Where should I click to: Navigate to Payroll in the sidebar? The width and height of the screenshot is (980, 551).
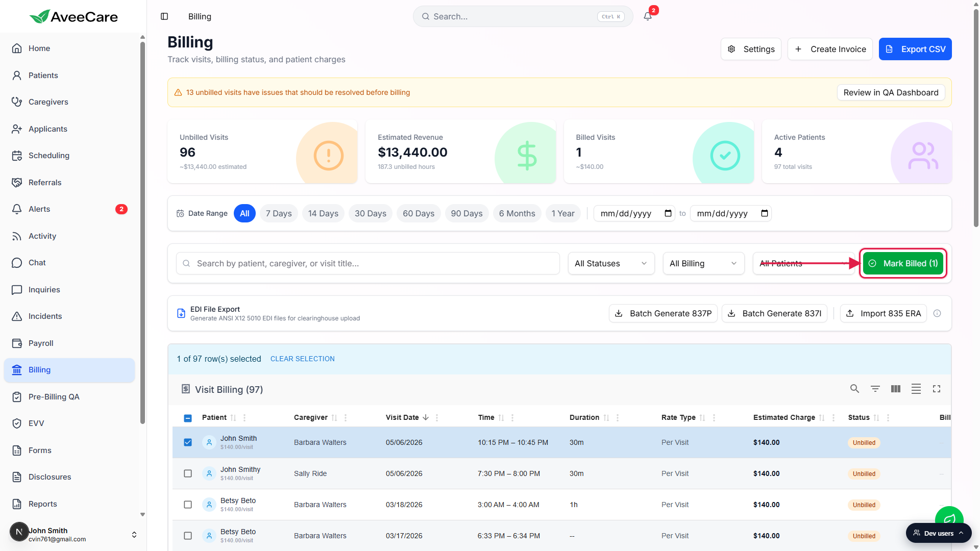(x=69, y=343)
